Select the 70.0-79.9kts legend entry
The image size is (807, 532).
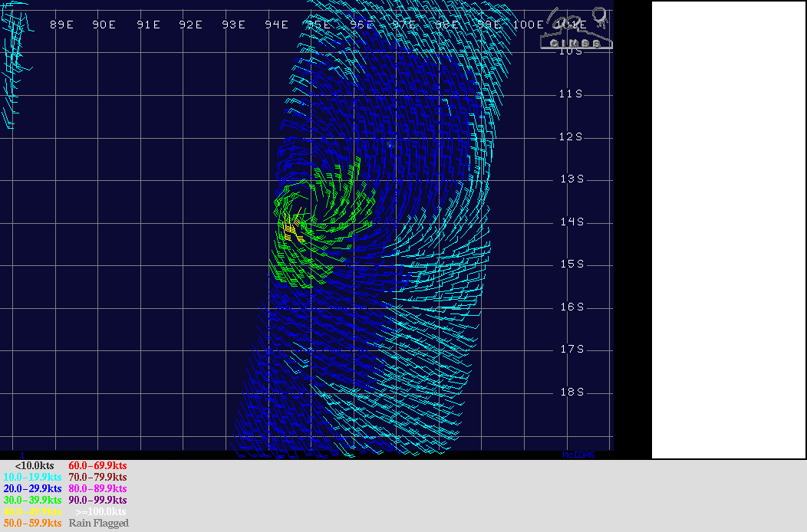(97, 477)
